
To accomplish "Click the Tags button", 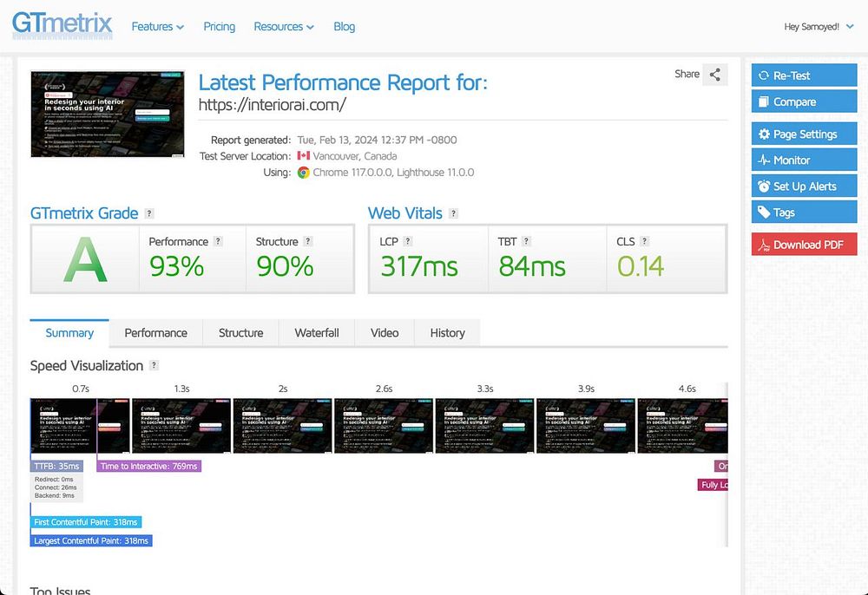I will pyautogui.click(x=804, y=212).
